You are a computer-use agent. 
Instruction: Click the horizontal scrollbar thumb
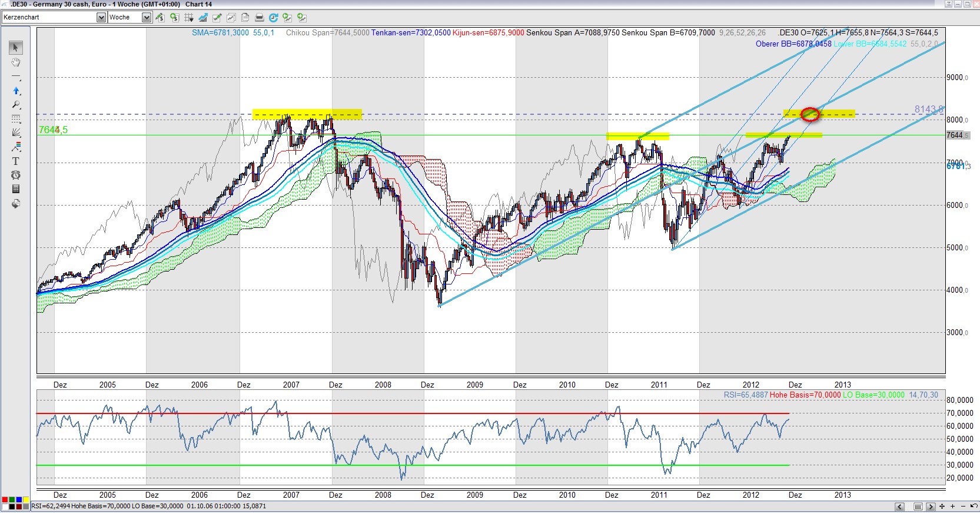click(x=918, y=507)
